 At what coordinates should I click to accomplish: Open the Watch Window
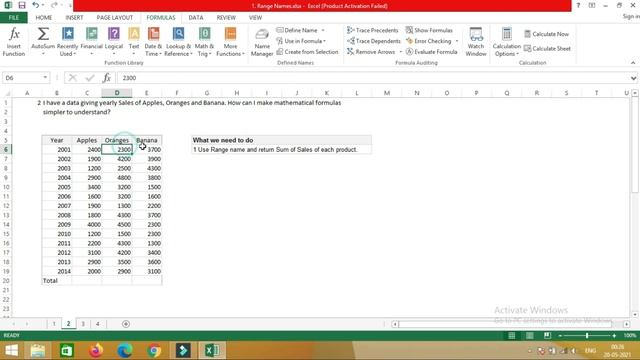(x=476, y=42)
